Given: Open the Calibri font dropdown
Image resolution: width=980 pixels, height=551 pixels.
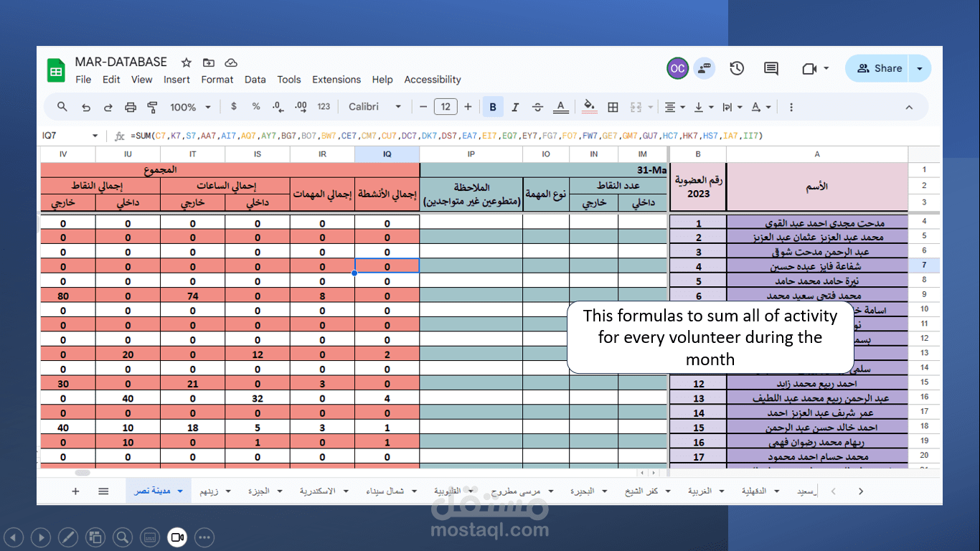Looking at the screenshot, I should click(x=375, y=107).
